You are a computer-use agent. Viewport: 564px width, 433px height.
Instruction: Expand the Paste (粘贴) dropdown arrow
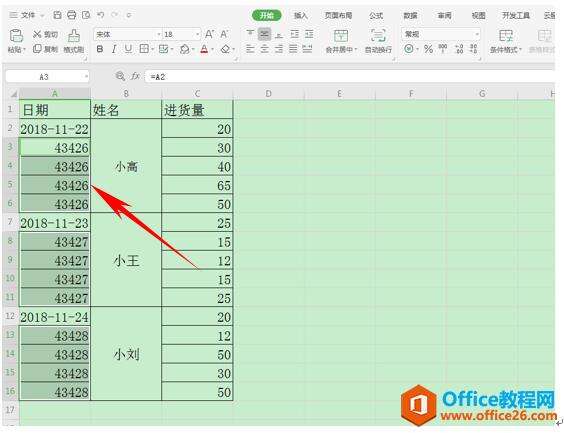coord(25,49)
